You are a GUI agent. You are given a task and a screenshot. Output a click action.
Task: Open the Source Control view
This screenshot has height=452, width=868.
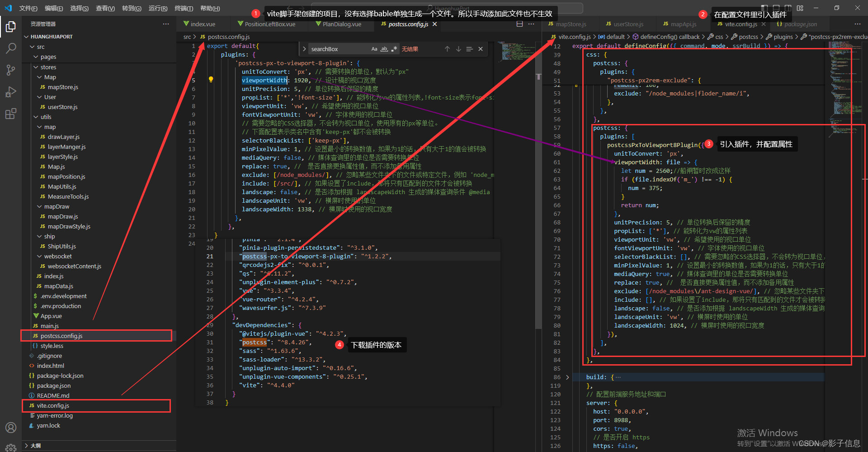pos(11,70)
